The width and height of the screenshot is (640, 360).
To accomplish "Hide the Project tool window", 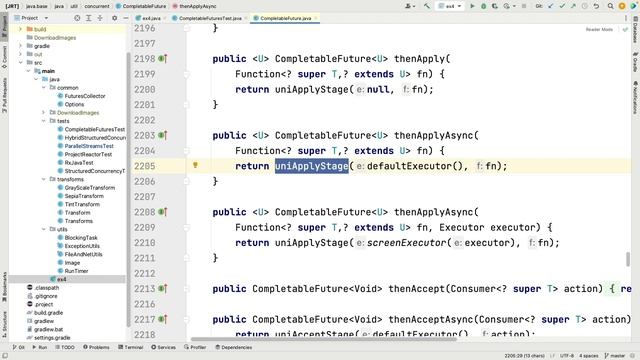I will [126, 18].
